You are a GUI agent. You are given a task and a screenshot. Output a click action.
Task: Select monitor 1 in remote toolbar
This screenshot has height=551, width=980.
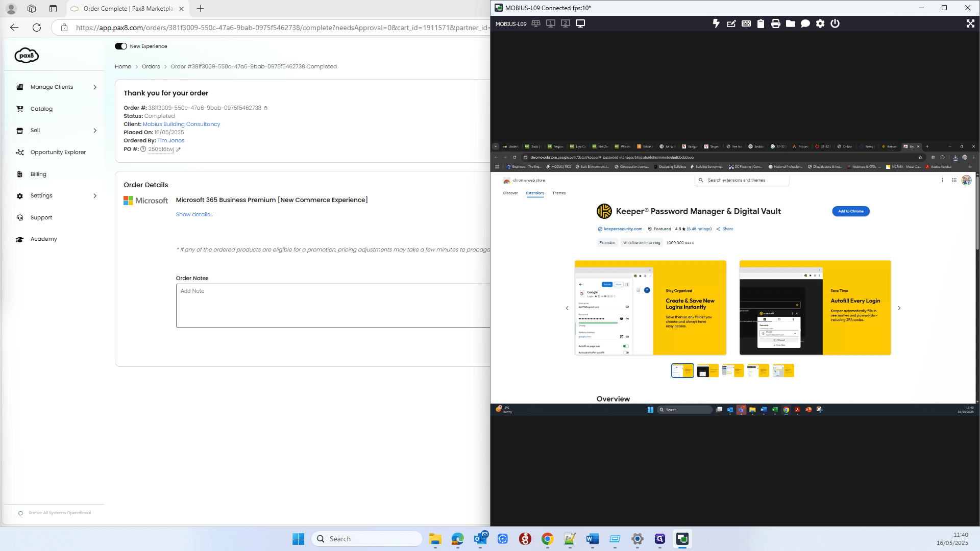click(551, 23)
